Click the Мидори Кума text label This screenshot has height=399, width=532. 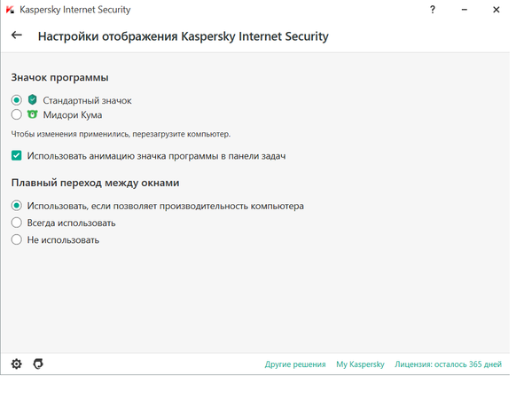click(73, 114)
